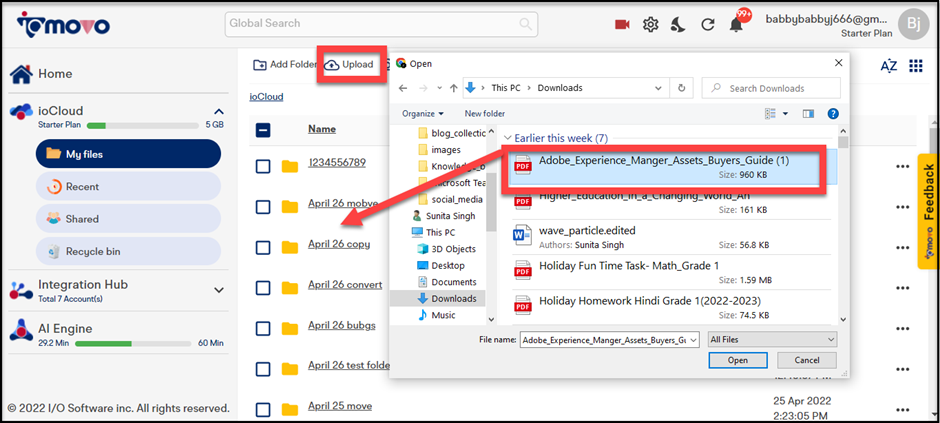Open Bj user avatar menu
940x423 pixels.
(x=914, y=24)
